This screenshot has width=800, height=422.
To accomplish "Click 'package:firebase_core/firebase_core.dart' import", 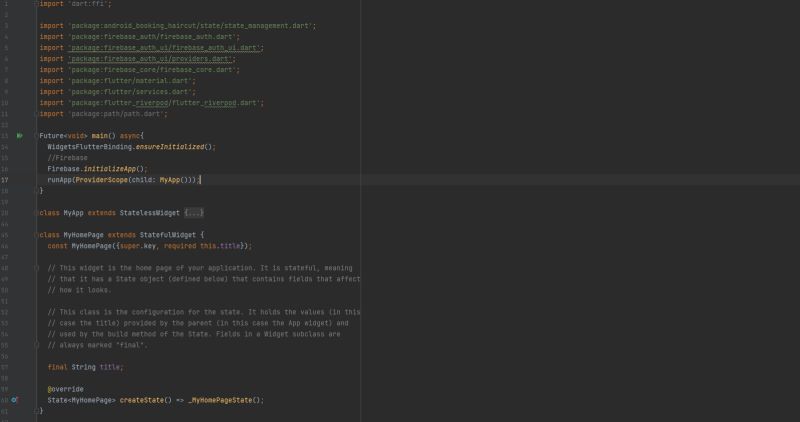I will click(154, 69).
